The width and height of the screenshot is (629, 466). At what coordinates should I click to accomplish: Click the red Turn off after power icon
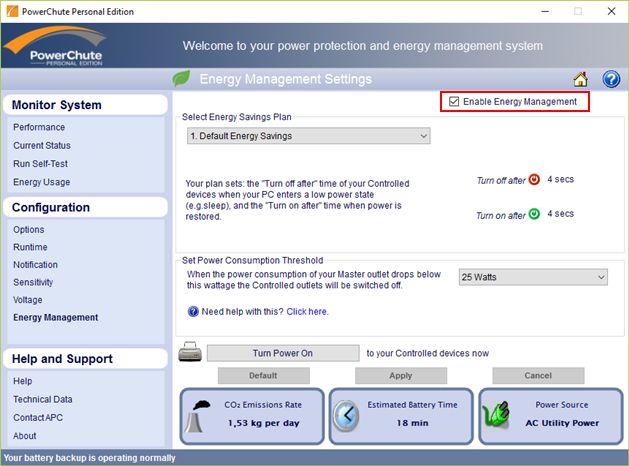tap(534, 179)
